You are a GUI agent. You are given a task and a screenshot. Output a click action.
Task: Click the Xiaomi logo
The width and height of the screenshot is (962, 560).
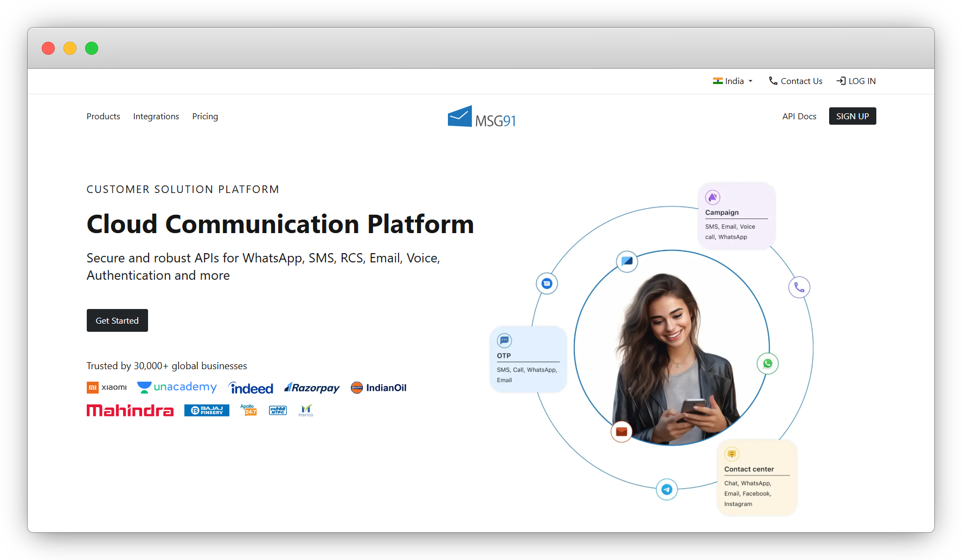tap(107, 387)
